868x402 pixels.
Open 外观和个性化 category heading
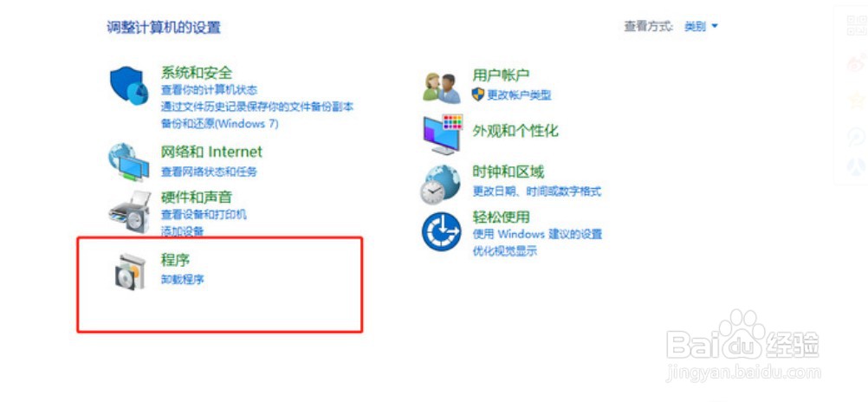(515, 131)
